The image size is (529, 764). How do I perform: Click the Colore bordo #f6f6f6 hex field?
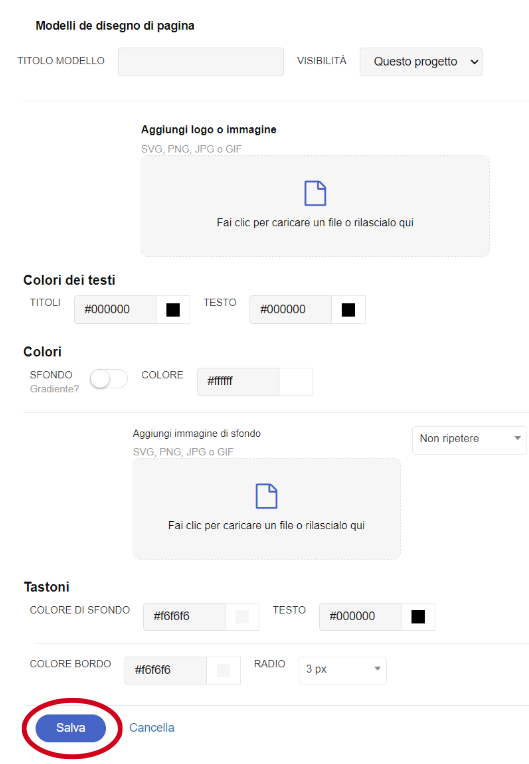coord(166,670)
